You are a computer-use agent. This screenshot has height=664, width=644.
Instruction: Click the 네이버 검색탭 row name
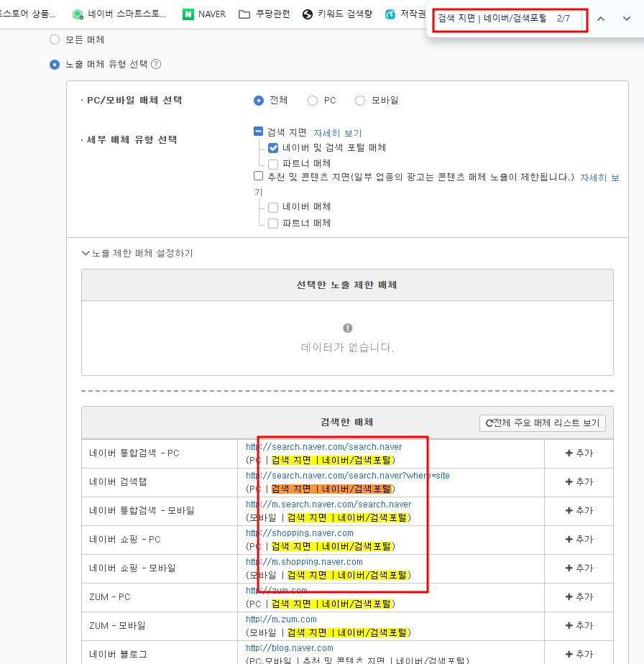[x=118, y=482]
